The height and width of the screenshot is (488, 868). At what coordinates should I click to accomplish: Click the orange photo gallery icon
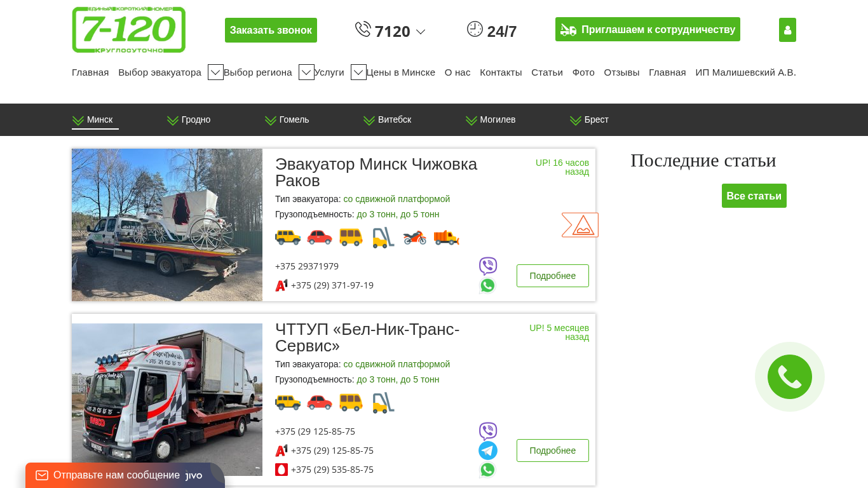[580, 225]
